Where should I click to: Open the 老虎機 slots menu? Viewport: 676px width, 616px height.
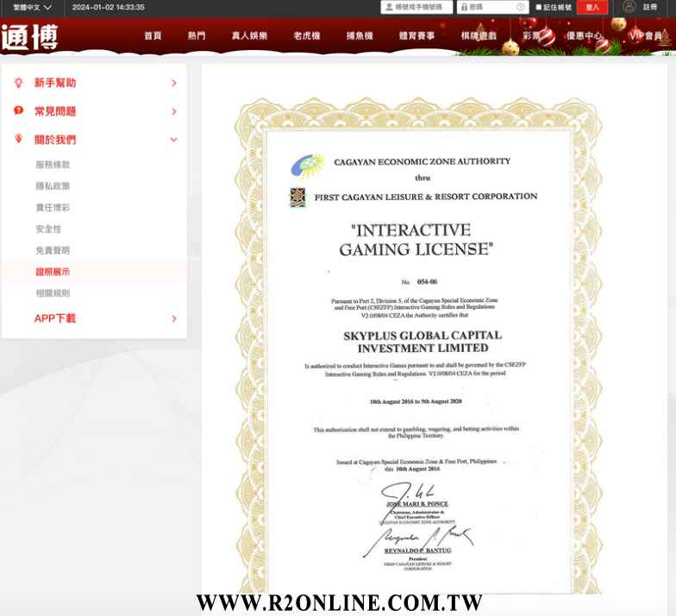tap(307, 36)
